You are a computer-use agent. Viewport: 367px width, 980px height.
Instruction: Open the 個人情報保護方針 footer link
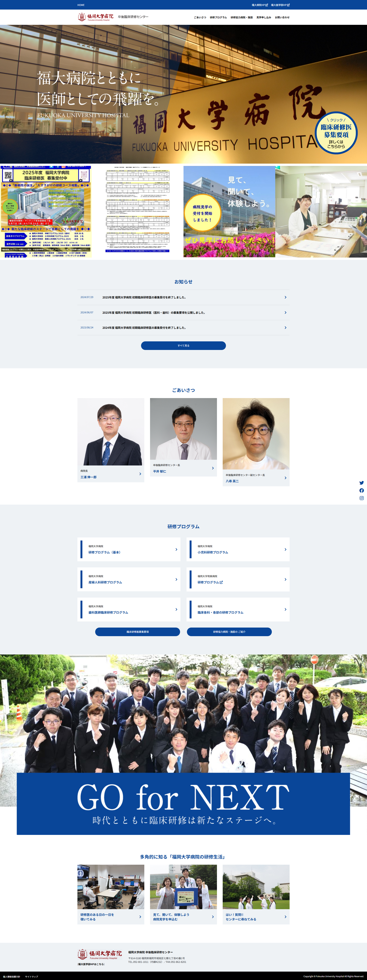tap(11, 976)
